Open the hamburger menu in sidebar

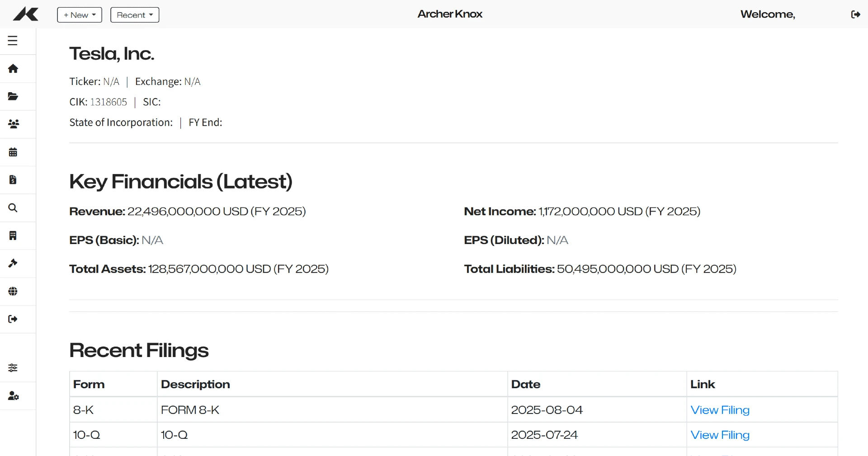13,41
